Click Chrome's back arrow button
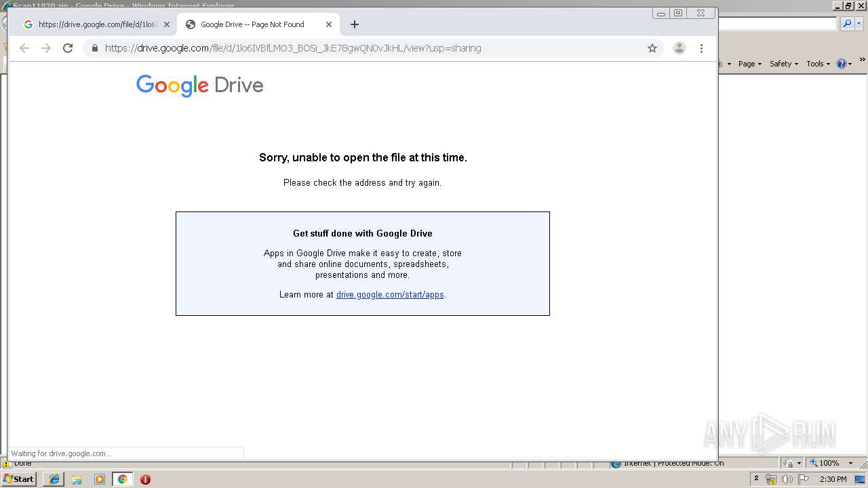The height and width of the screenshot is (488, 868). coord(24,48)
